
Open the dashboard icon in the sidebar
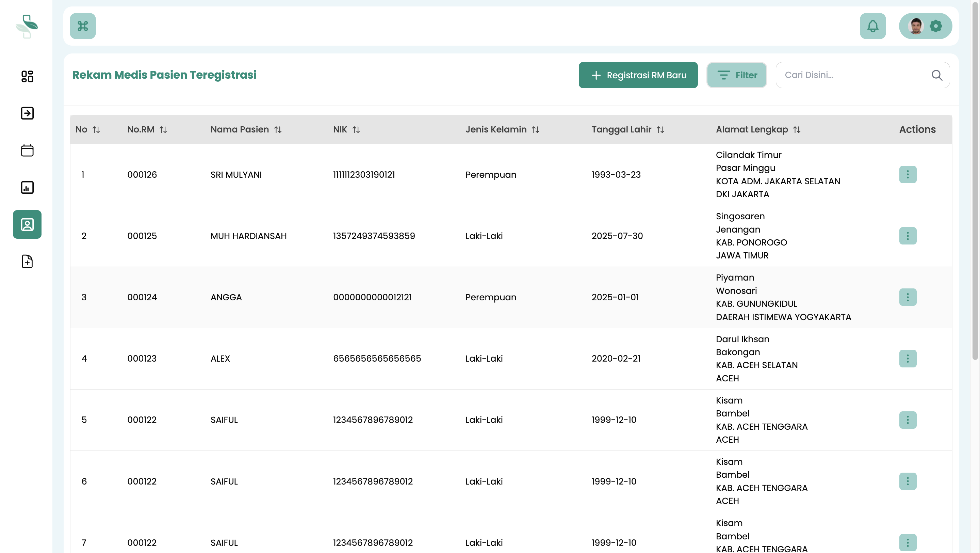coord(27,76)
